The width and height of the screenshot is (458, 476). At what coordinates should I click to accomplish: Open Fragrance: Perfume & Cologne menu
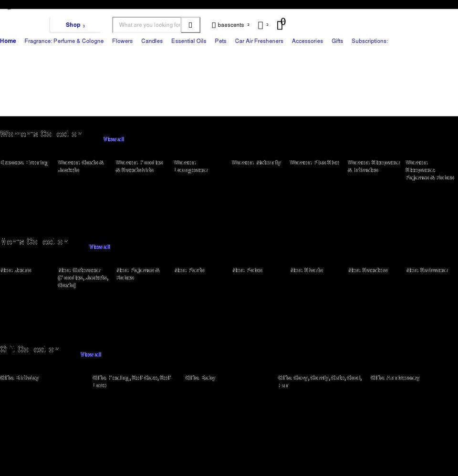click(64, 41)
